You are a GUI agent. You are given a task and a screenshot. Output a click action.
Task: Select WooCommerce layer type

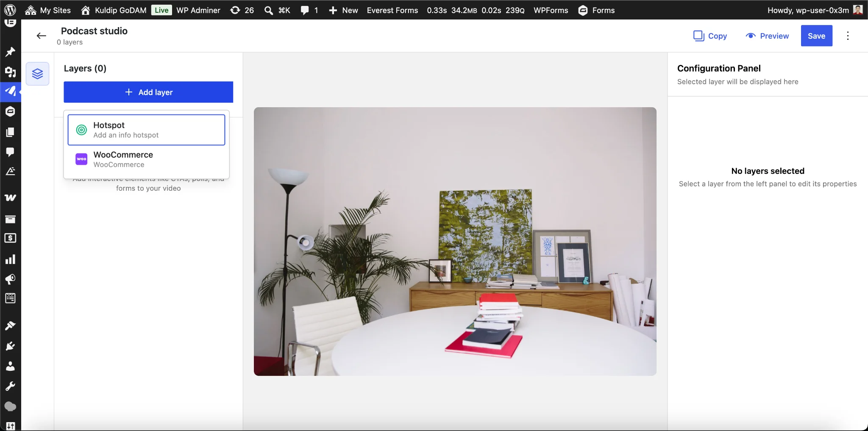click(146, 159)
